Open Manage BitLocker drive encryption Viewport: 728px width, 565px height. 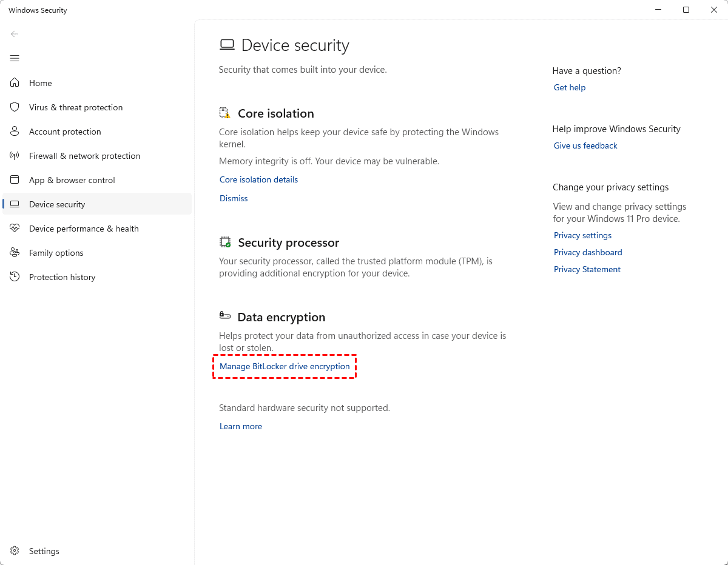coord(285,366)
